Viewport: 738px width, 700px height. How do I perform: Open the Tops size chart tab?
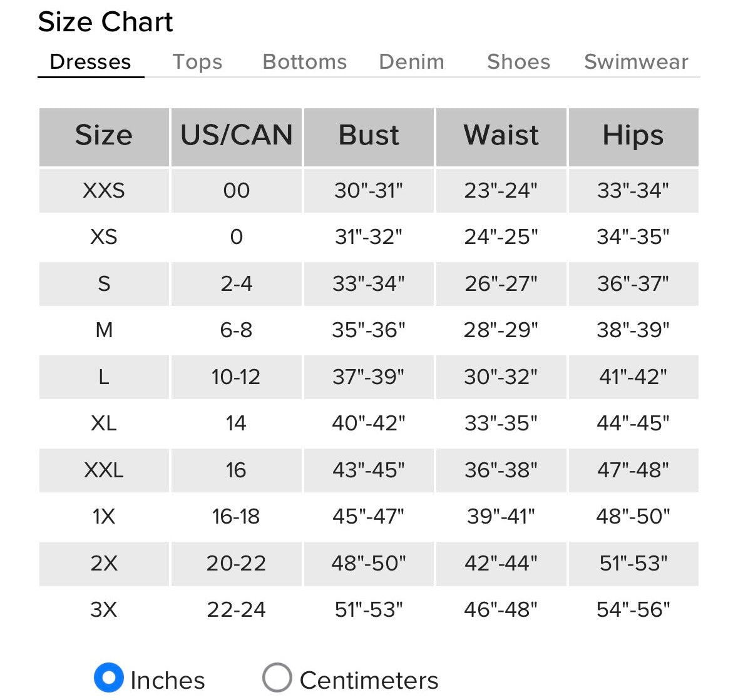pos(197,62)
